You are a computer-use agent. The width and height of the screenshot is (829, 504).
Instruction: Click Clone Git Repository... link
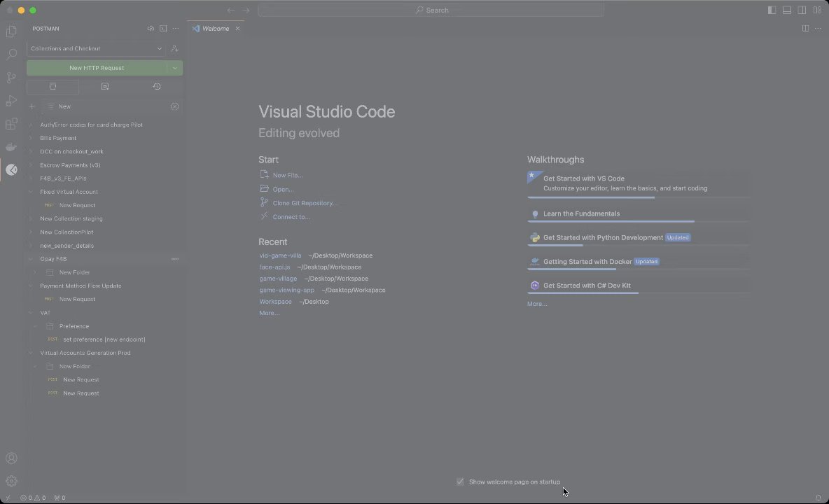305,203
